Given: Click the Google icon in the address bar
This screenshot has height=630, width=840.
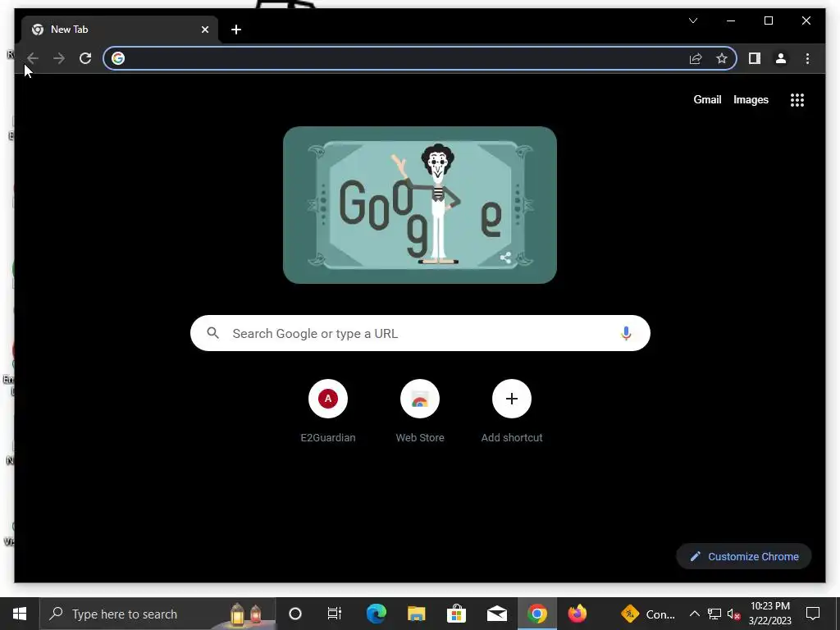Looking at the screenshot, I should pyautogui.click(x=118, y=58).
